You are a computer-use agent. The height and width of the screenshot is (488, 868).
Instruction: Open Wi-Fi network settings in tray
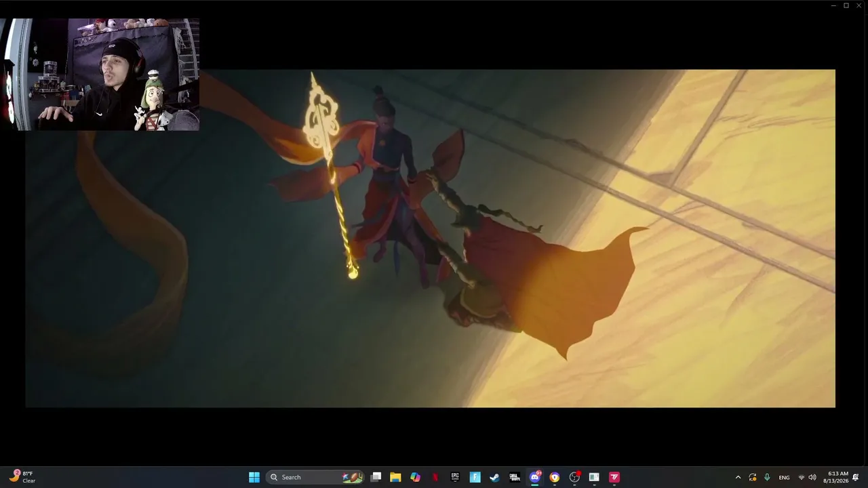(x=802, y=477)
